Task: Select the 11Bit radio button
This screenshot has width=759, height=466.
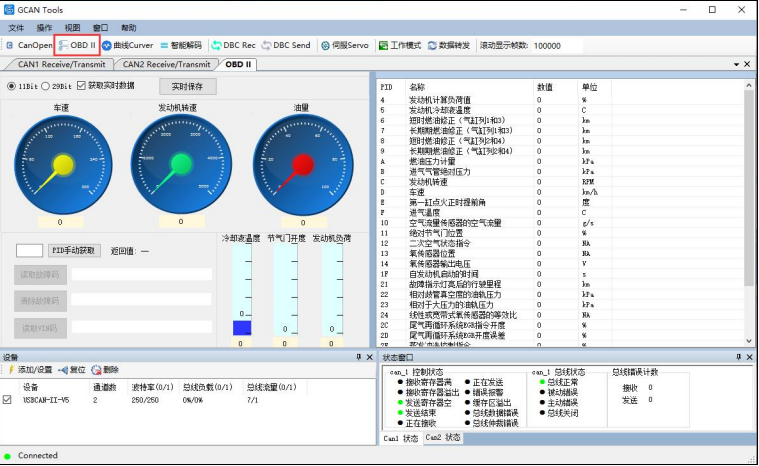Action: click(x=13, y=86)
